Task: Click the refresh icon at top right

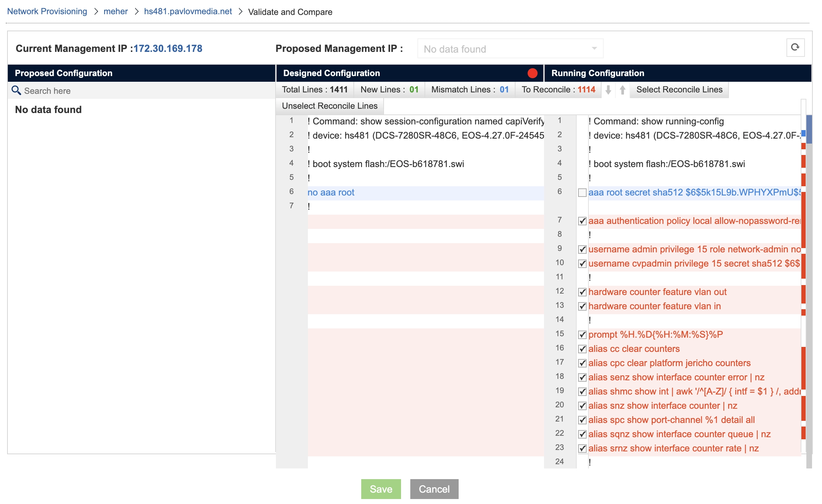Action: [795, 48]
